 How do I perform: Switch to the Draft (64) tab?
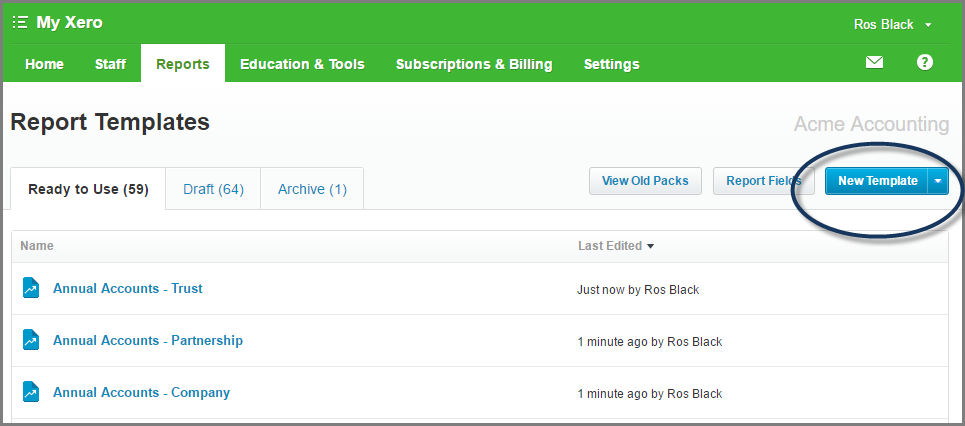(214, 189)
